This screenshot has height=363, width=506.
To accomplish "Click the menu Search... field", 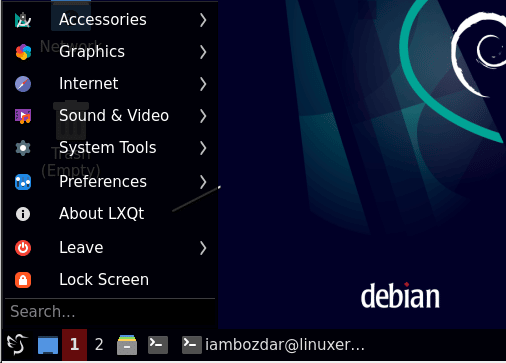I will [110, 312].
